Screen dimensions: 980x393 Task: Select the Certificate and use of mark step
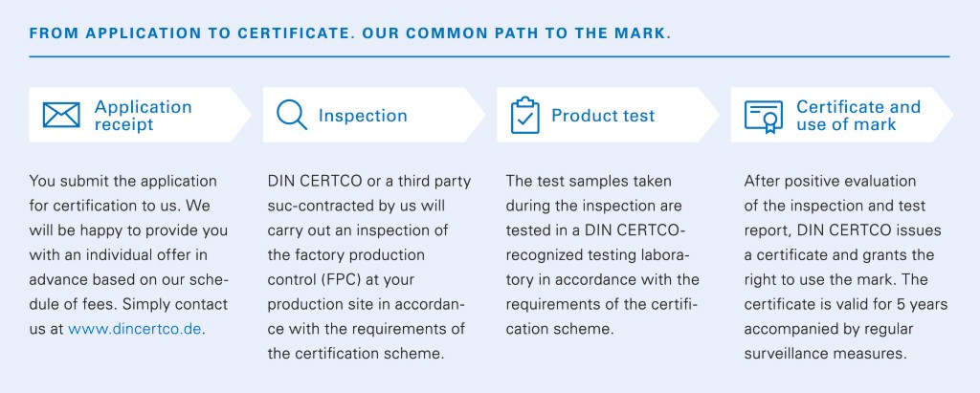tap(858, 116)
